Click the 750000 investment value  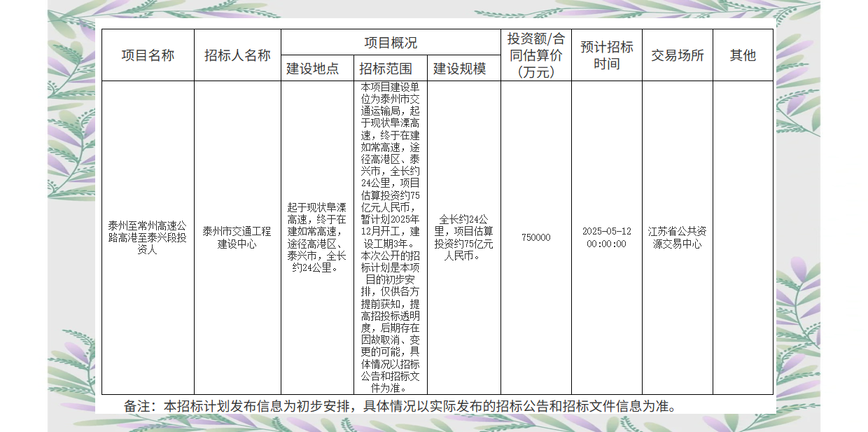coord(536,237)
